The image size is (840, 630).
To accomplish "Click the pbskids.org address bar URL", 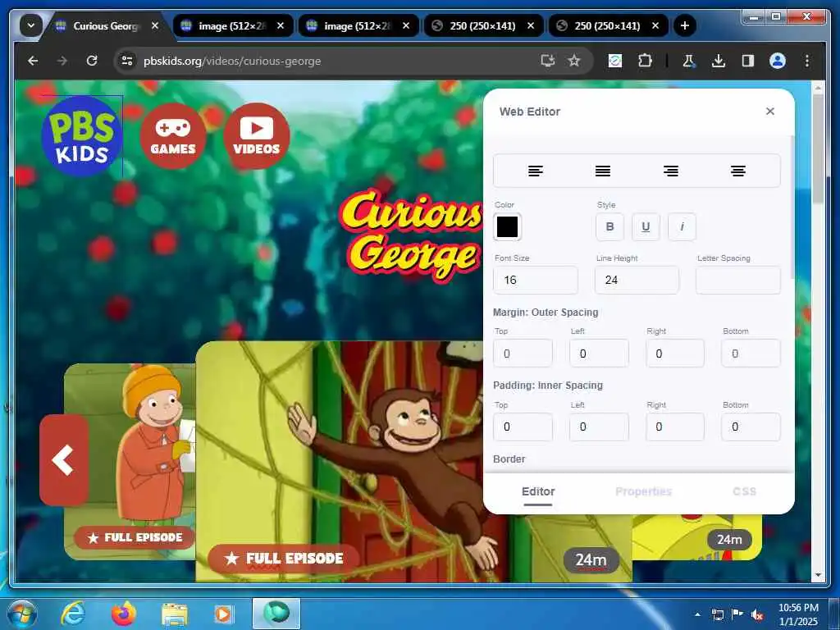I will click(232, 61).
